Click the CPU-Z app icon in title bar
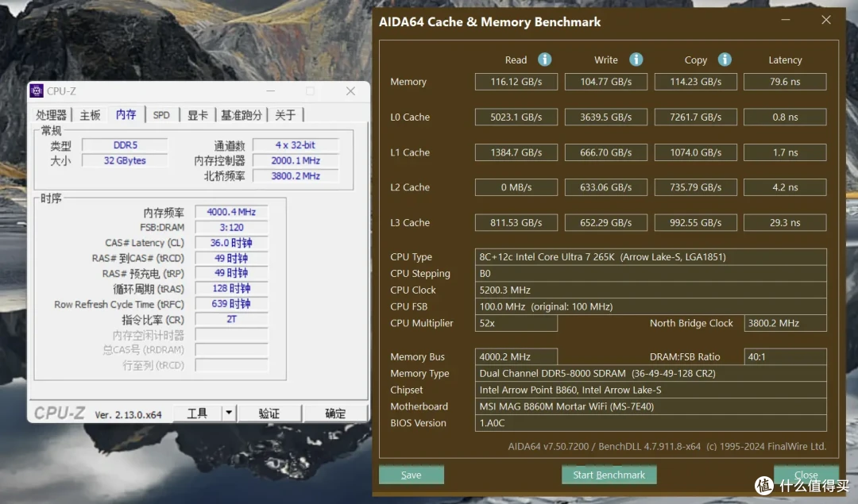Image resolution: width=858 pixels, height=504 pixels. click(x=37, y=90)
